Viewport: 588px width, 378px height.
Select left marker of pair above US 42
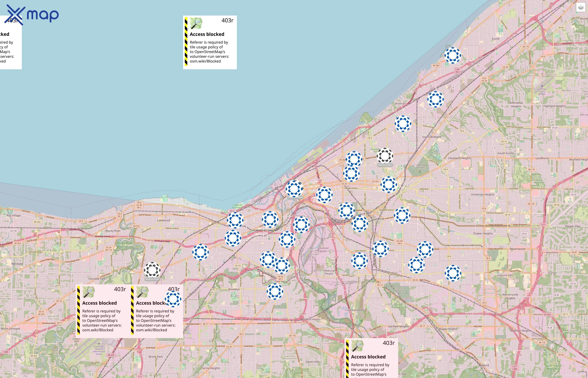(x=268, y=259)
